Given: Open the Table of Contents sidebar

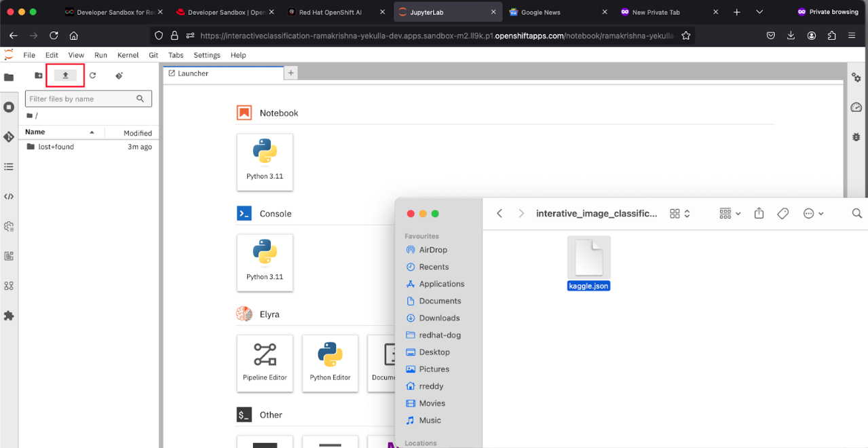Looking at the screenshot, I should pyautogui.click(x=9, y=166).
